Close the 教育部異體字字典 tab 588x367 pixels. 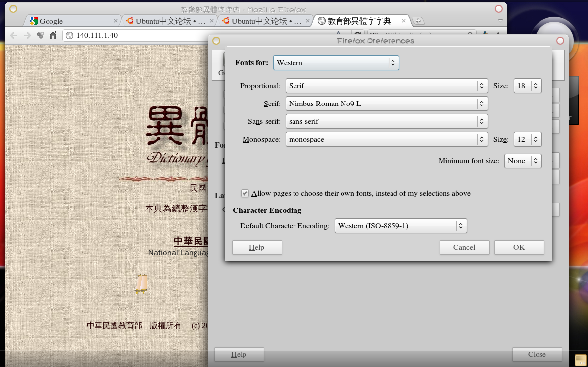[x=404, y=21]
